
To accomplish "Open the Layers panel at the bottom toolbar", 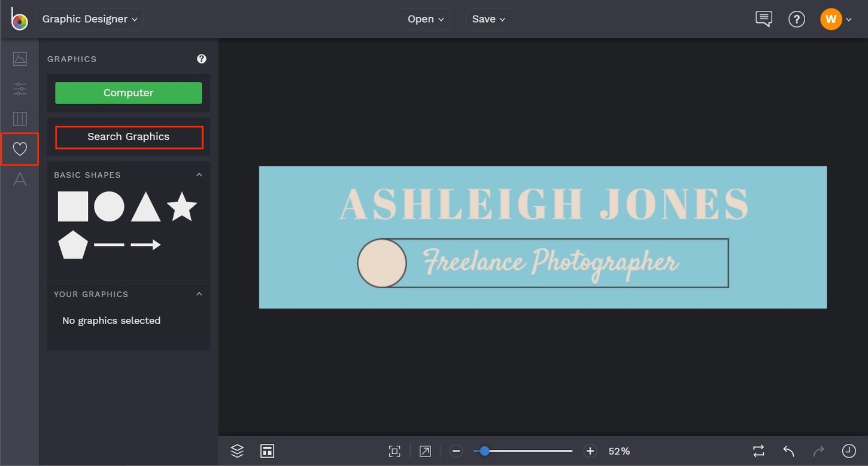I will (x=236, y=450).
